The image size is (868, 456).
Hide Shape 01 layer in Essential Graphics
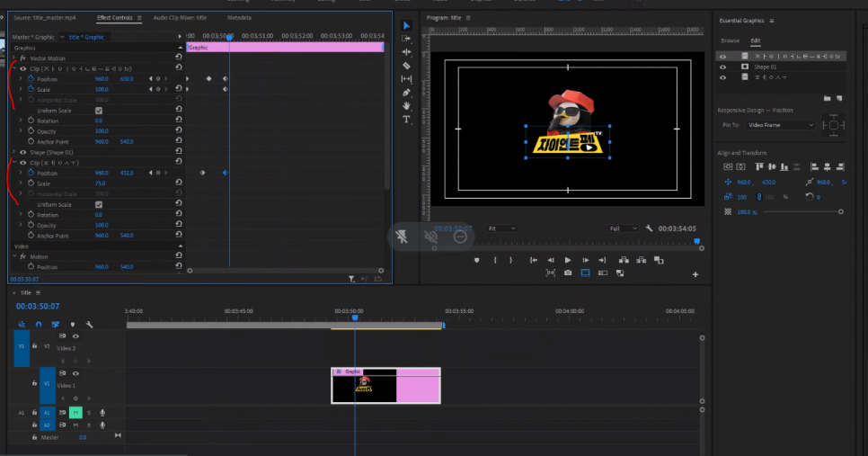[x=722, y=67]
